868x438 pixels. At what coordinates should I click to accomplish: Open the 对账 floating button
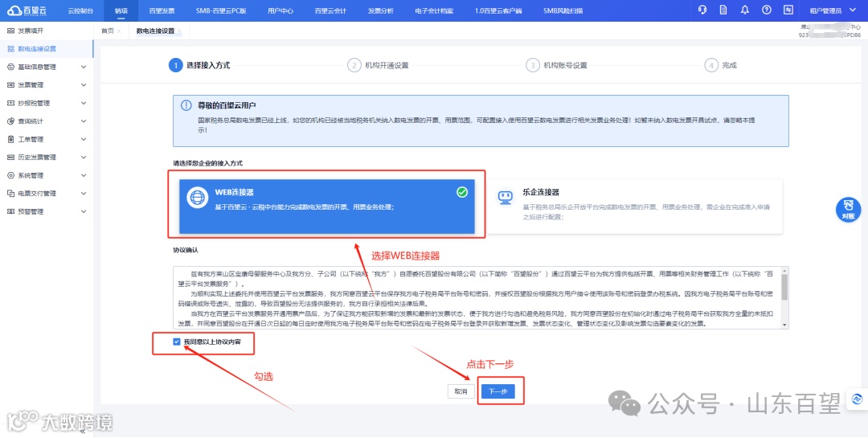848,210
